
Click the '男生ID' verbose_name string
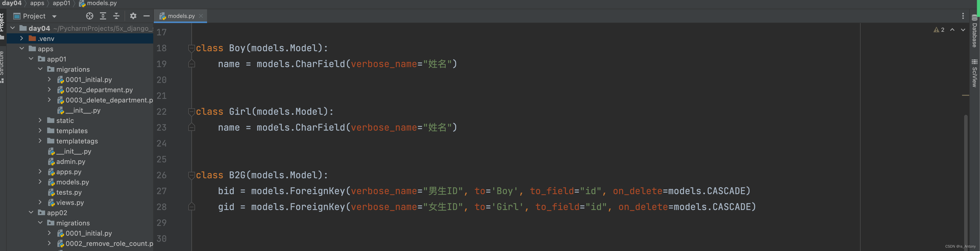click(443, 191)
